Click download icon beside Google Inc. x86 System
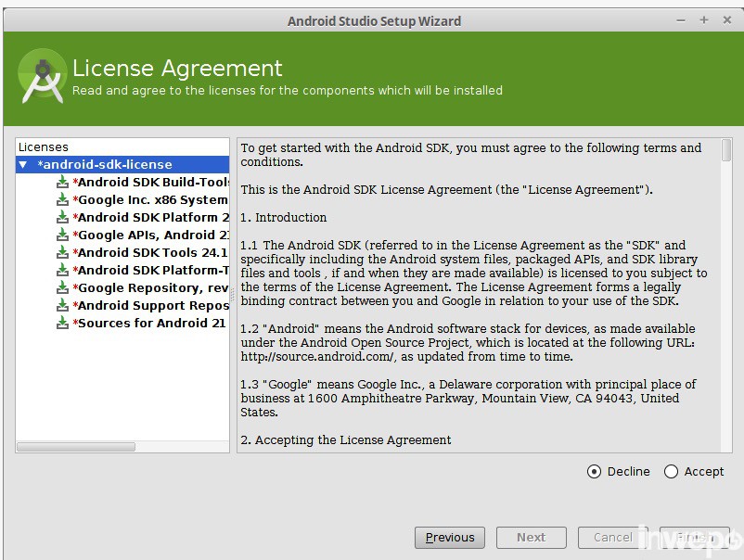 point(62,200)
